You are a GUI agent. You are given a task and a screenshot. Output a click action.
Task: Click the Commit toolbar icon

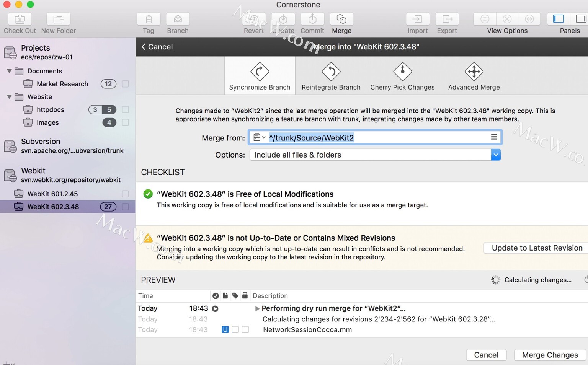pos(312,19)
